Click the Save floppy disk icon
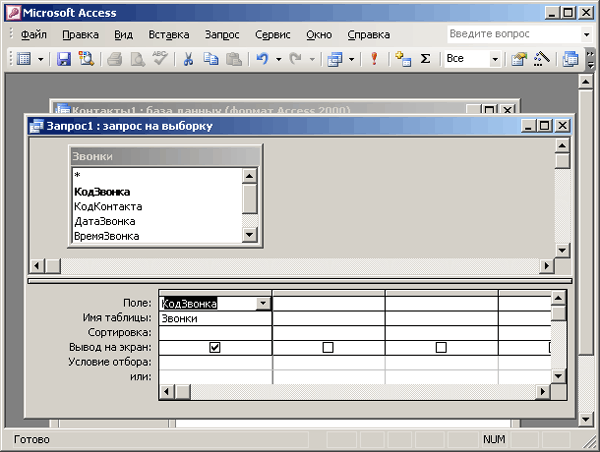 (64, 59)
